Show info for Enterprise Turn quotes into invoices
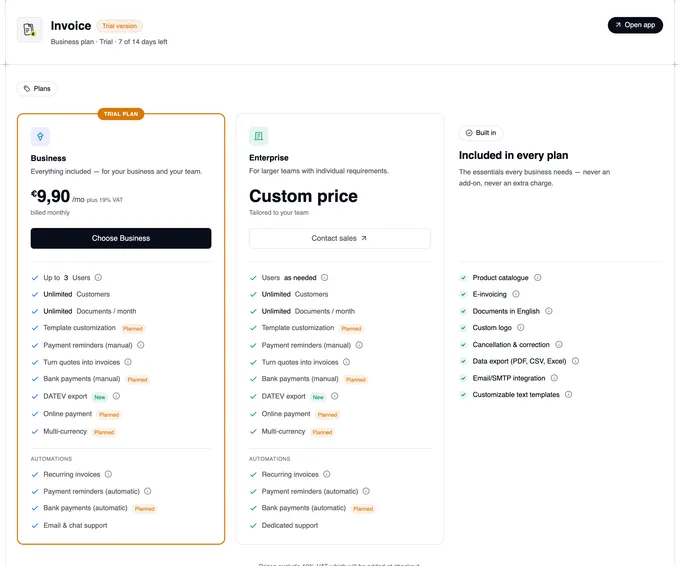 pyautogui.click(x=346, y=362)
